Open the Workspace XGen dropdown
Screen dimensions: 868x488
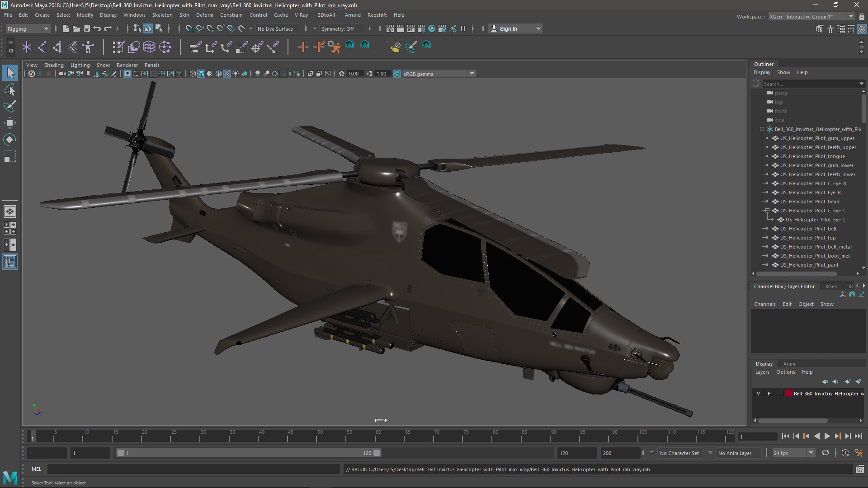(x=811, y=16)
